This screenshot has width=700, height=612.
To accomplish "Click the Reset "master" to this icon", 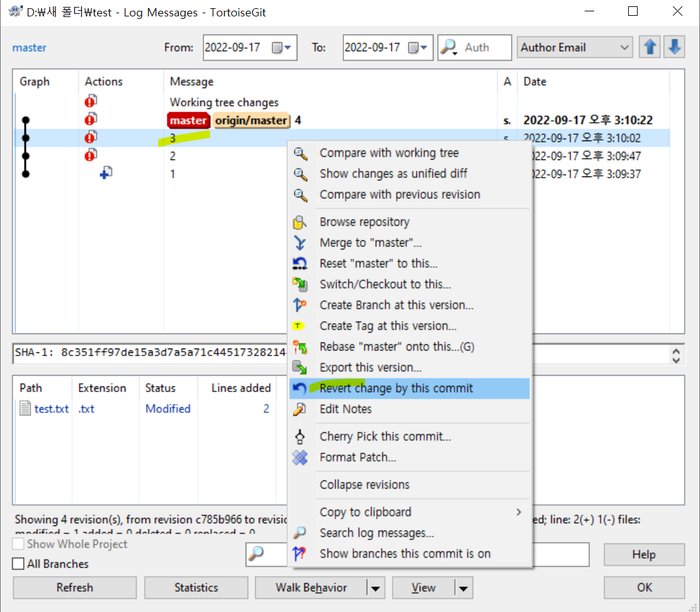I will [300, 263].
